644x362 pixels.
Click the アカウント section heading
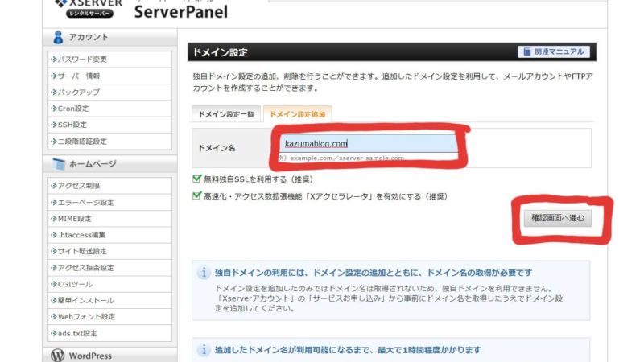pos(89,37)
